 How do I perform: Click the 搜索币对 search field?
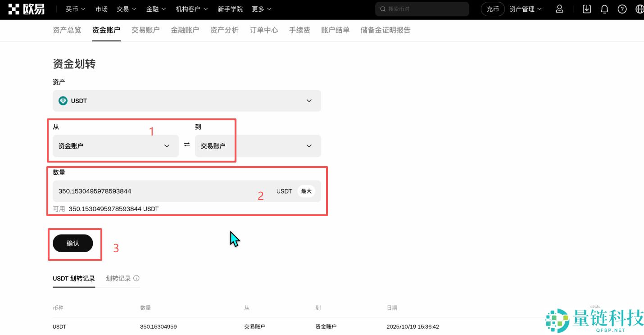[x=422, y=9]
